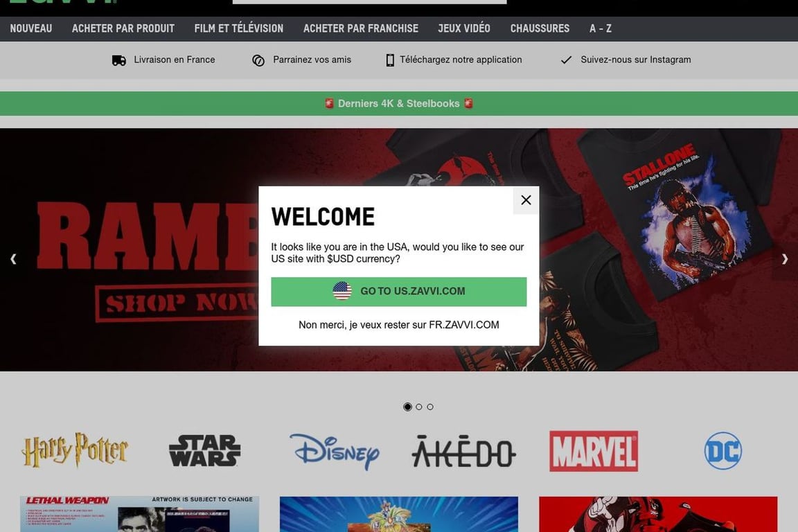The image size is (798, 532).
Task: Click right siren icon in green banner
Action: pyautogui.click(x=468, y=103)
